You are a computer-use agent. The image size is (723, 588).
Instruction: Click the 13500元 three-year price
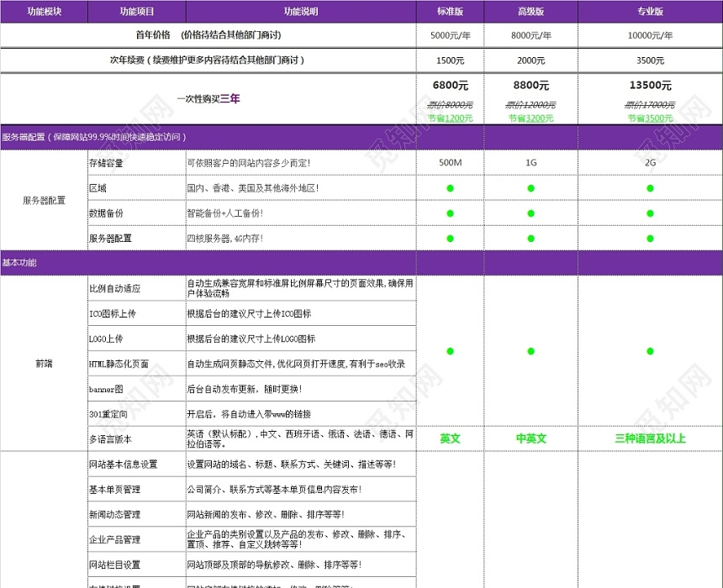click(x=650, y=85)
